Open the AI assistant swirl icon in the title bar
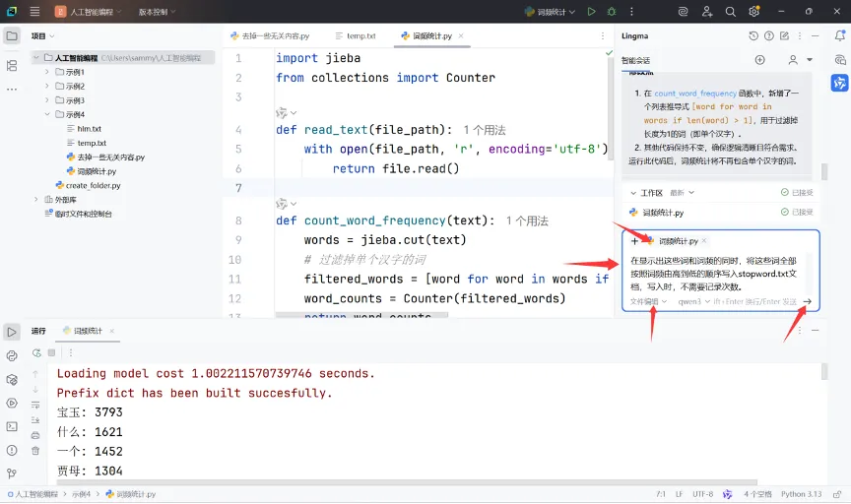 coord(684,12)
